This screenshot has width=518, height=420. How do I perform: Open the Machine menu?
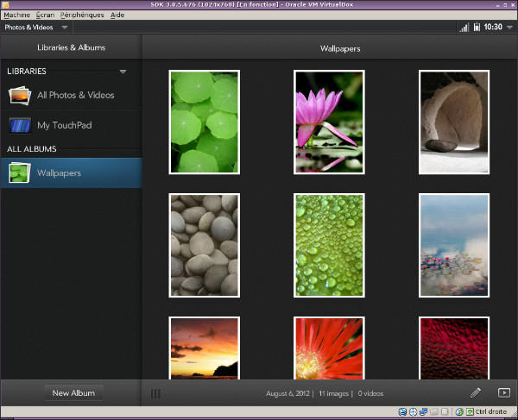[x=17, y=15]
